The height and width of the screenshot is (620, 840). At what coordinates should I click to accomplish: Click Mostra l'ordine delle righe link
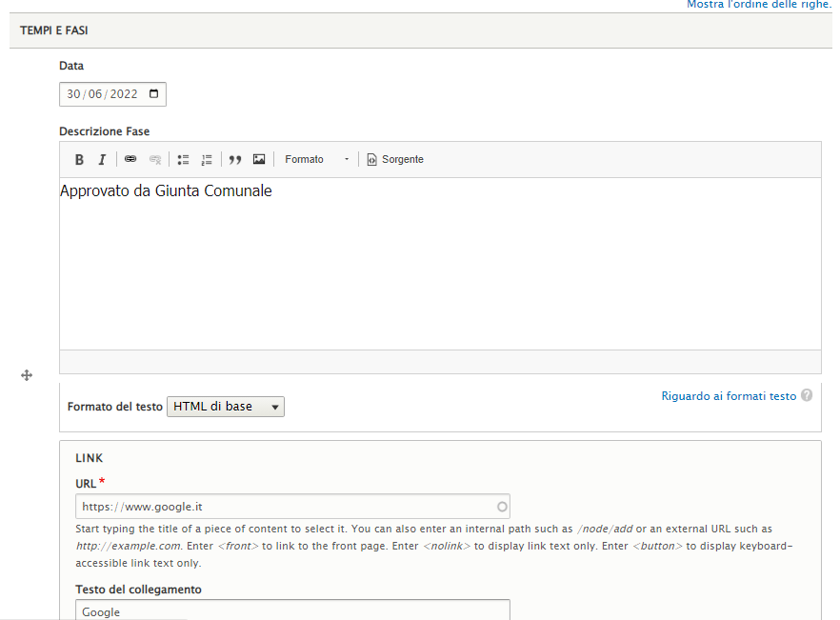(758, 5)
